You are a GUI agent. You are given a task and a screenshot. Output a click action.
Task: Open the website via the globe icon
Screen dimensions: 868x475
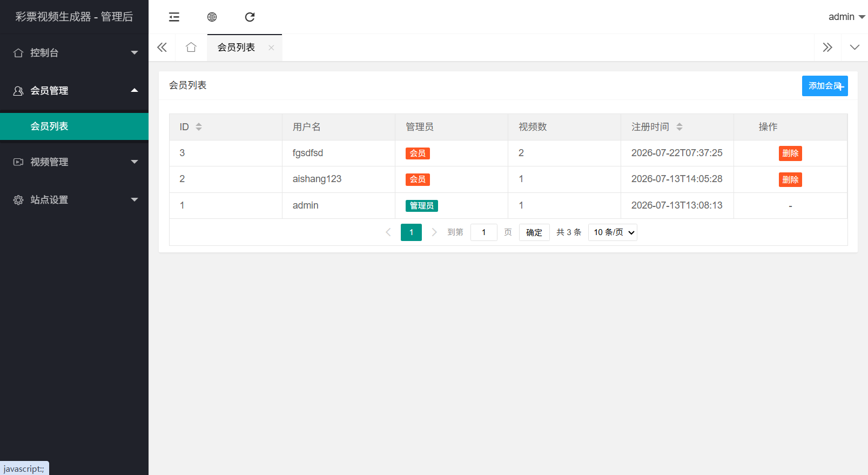pyautogui.click(x=212, y=17)
